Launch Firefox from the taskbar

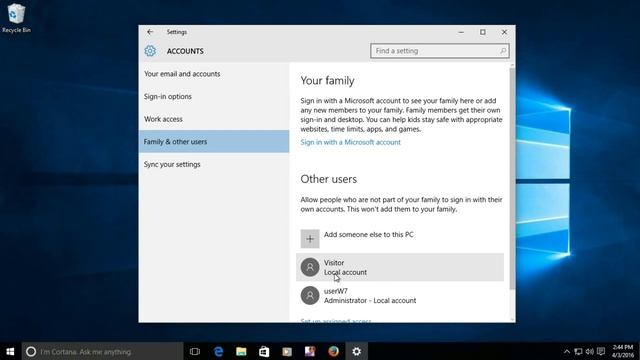pos(333,351)
